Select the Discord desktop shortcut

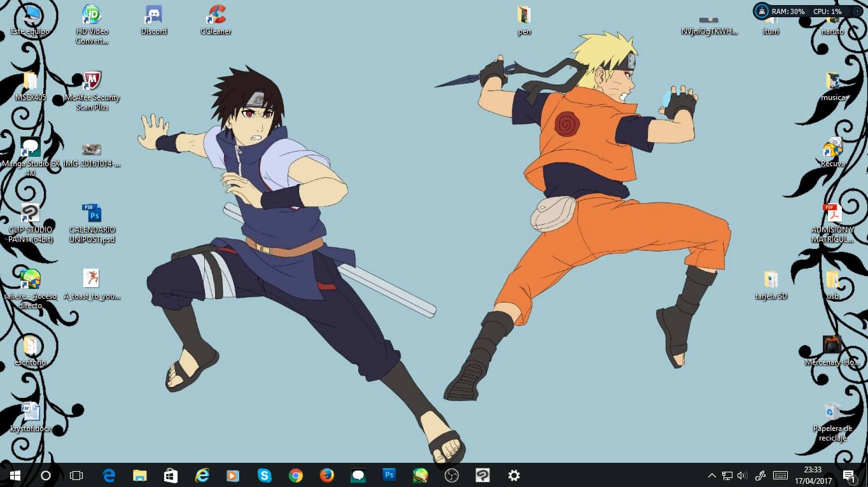(153, 19)
